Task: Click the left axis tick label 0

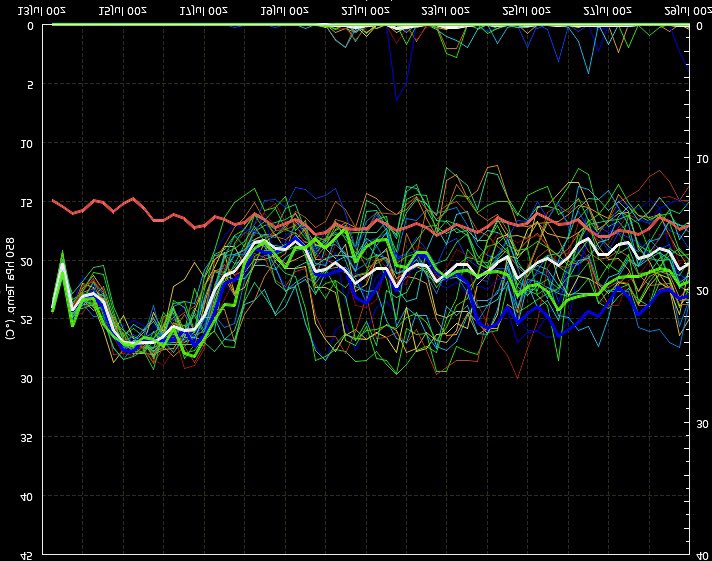Action: (30, 26)
